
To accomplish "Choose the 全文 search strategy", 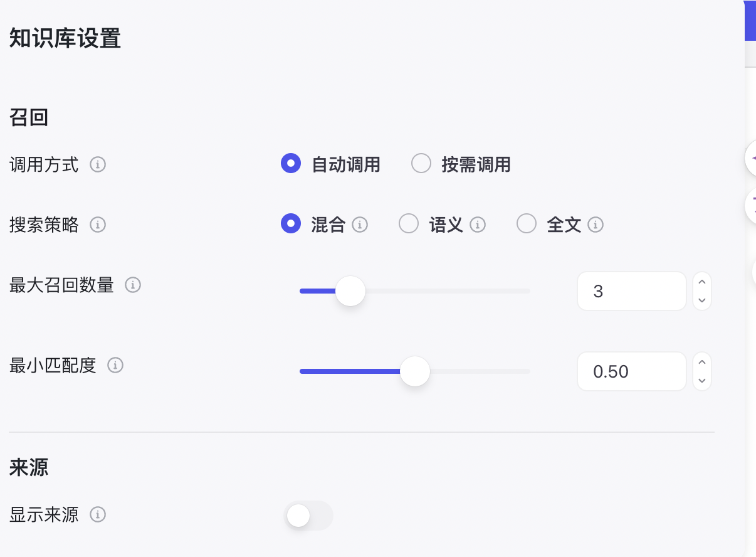I will coord(527,224).
